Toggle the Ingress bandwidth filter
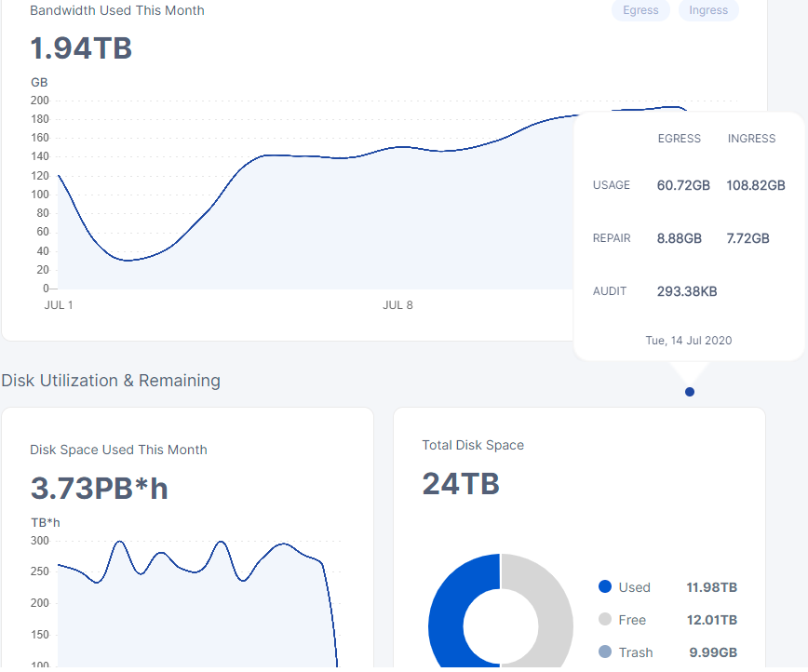808x672 pixels. (x=708, y=10)
